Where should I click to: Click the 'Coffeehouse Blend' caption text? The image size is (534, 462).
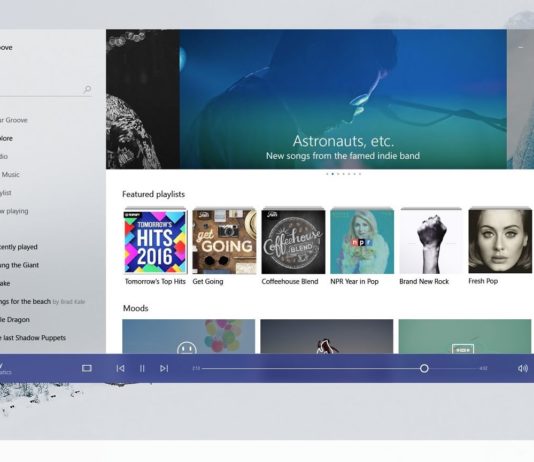point(290,282)
